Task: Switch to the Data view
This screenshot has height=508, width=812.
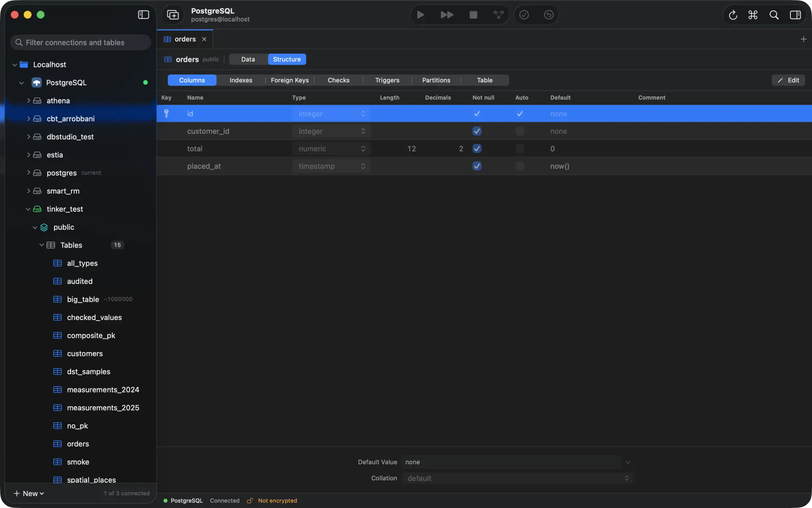Action: coord(248,59)
